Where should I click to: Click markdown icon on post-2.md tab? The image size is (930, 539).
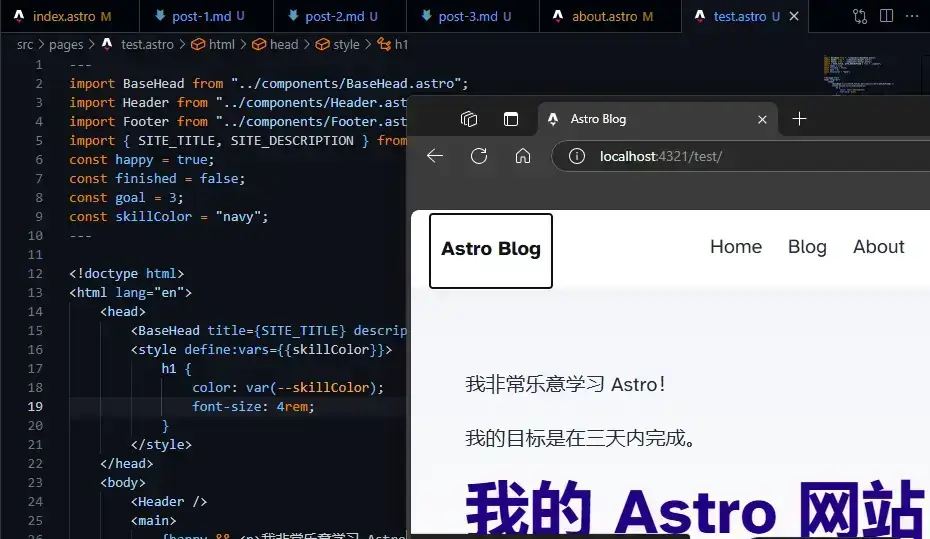pos(293,16)
